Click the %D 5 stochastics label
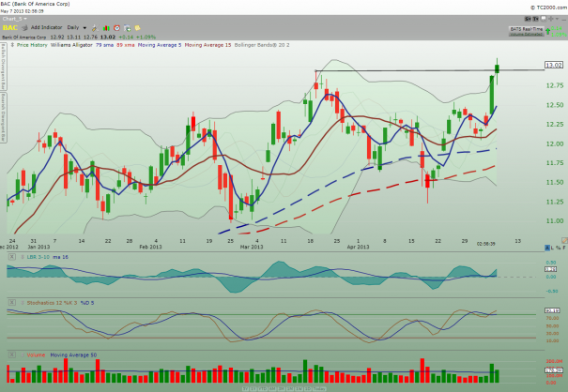Viewport: 568px width, 392px height. click(x=86, y=303)
